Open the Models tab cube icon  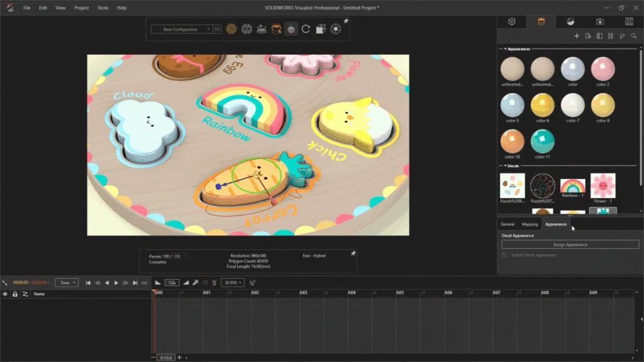coord(512,21)
